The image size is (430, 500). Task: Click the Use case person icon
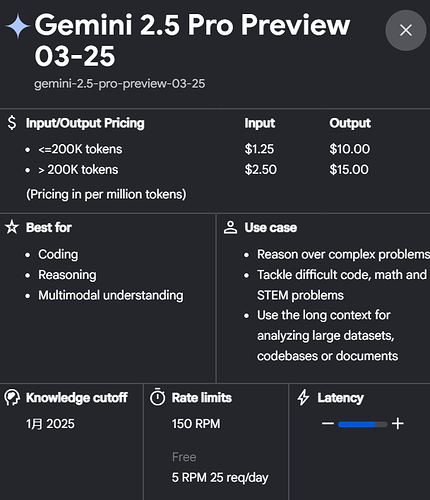click(230, 228)
